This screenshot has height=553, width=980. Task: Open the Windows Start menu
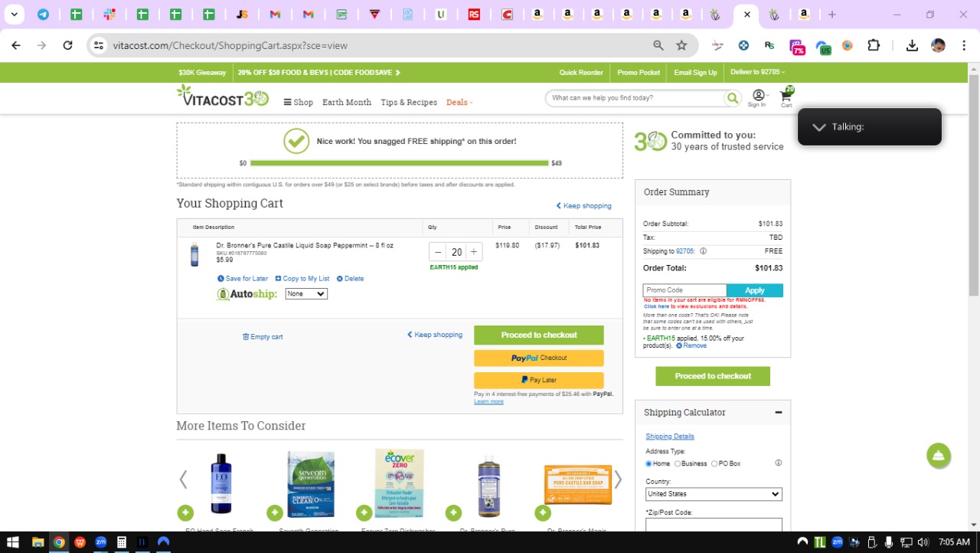click(x=12, y=542)
